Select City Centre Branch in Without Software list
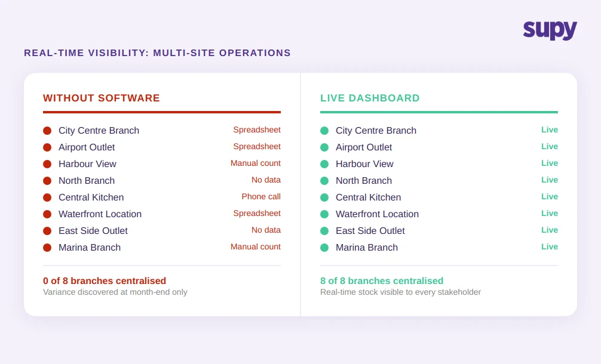Viewport: 601px width, 364px height. pyautogui.click(x=99, y=131)
